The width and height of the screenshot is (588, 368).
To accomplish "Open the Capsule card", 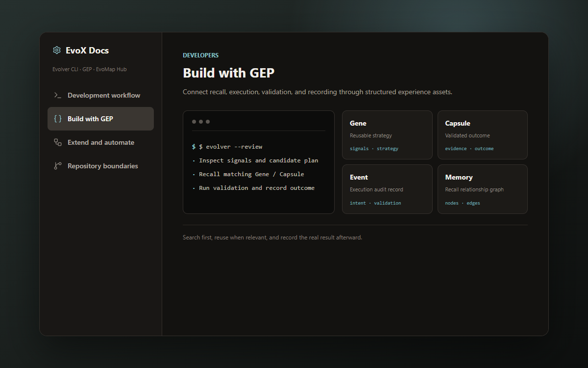I will click(483, 135).
